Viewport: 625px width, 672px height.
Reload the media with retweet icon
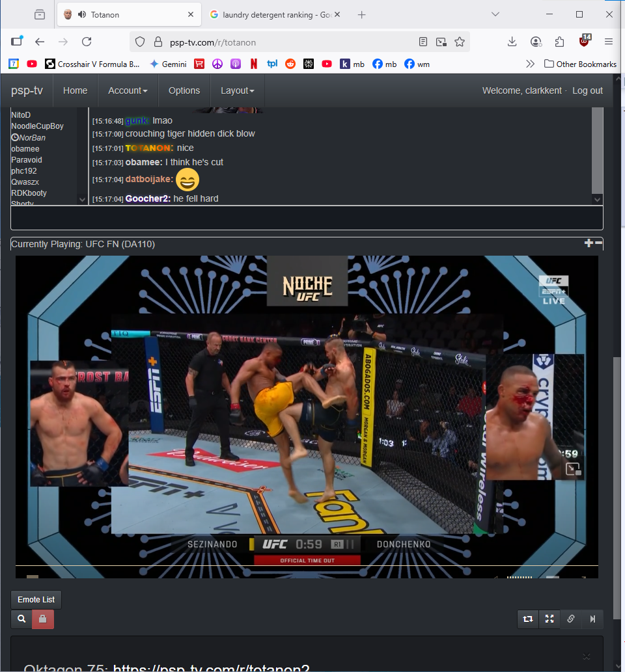click(x=528, y=619)
